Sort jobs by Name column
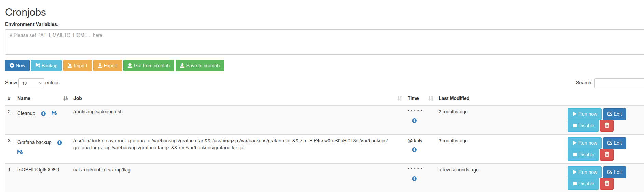Screen dimensions: 644x193 (x=24, y=98)
